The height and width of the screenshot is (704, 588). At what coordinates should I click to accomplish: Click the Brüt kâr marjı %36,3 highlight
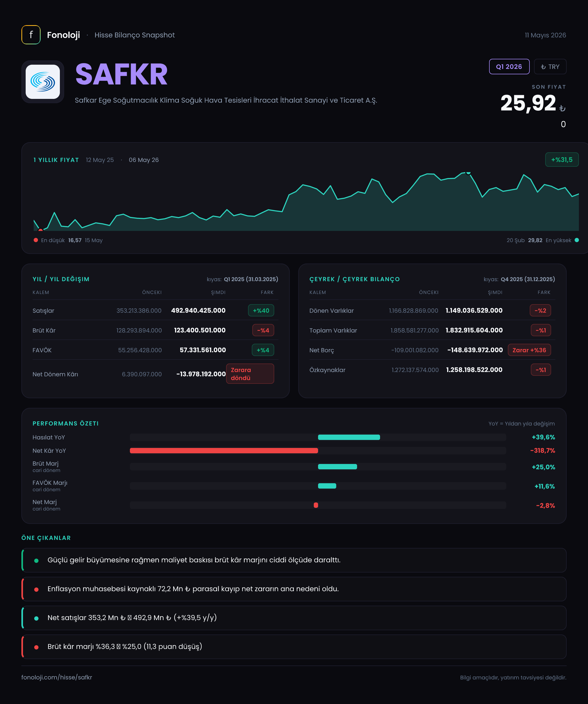[294, 647]
